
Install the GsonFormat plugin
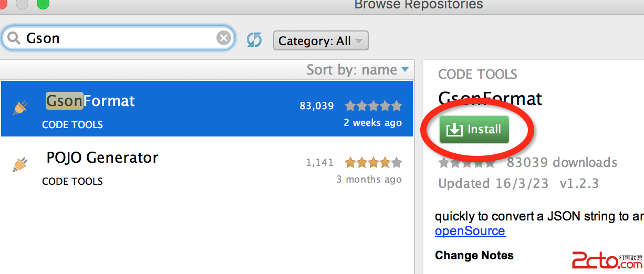[x=474, y=130]
